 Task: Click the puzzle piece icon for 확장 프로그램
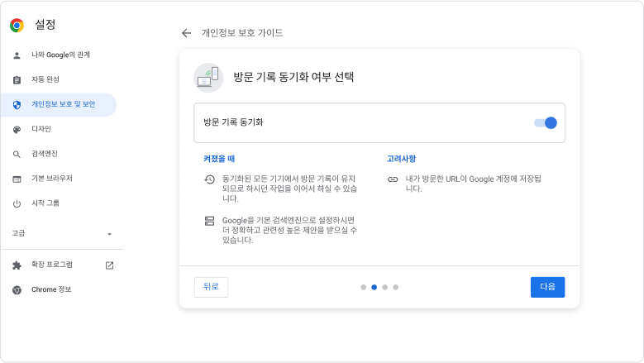point(17,265)
